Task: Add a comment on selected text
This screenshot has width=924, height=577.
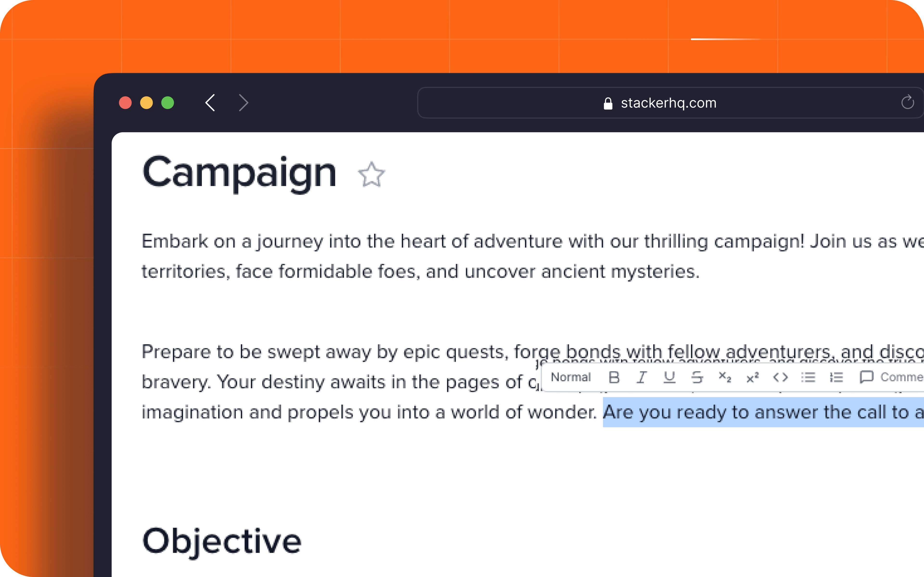Action: pyautogui.click(x=891, y=377)
